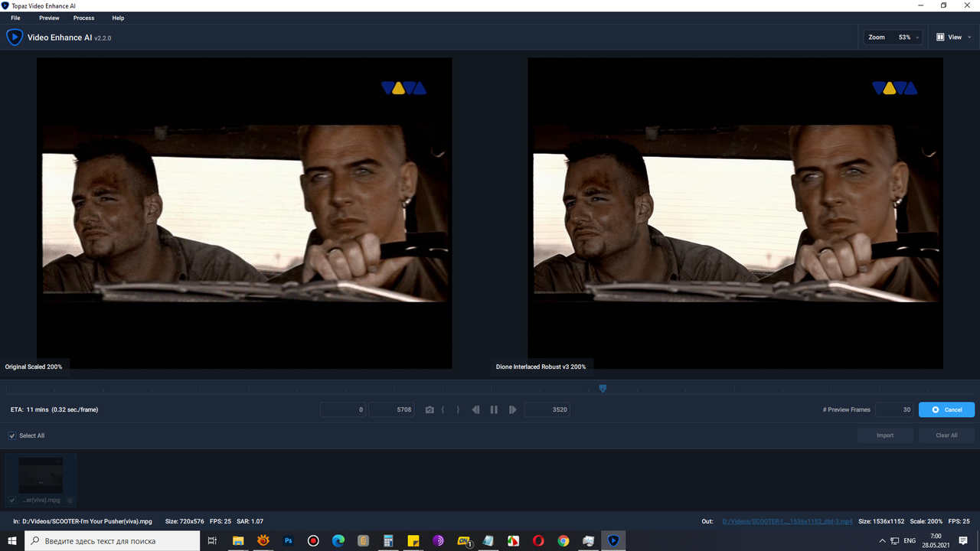Open the red circle recorder taskbar icon
The image size is (980, 551).
click(313, 540)
